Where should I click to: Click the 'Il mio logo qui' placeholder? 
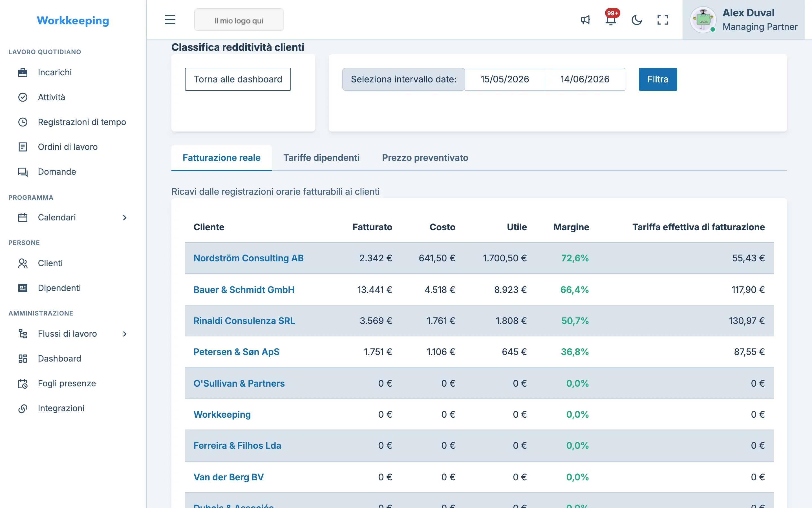coord(239,20)
